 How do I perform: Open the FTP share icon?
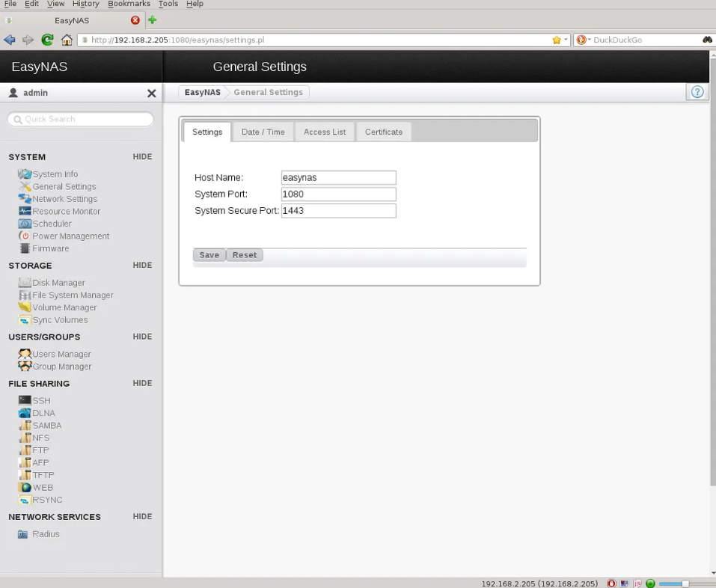coord(25,450)
